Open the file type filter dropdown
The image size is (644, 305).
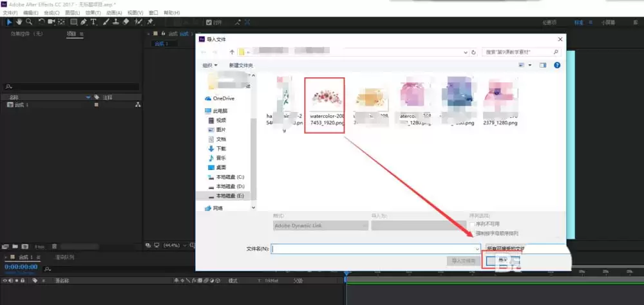526,249
